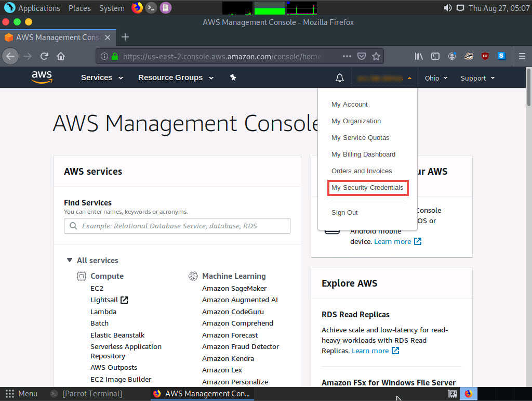Click the AWS logo home icon
Viewport: 532px width, 401px height.
pos(42,77)
